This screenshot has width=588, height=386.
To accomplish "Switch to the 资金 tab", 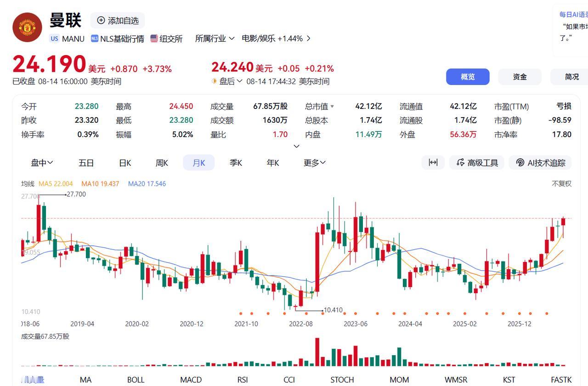I will tap(520, 77).
